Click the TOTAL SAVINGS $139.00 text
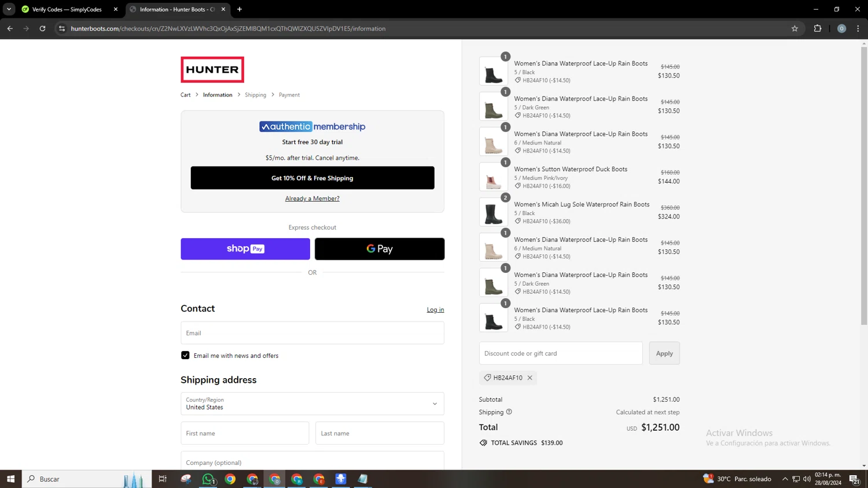The image size is (868, 488). [527, 443]
